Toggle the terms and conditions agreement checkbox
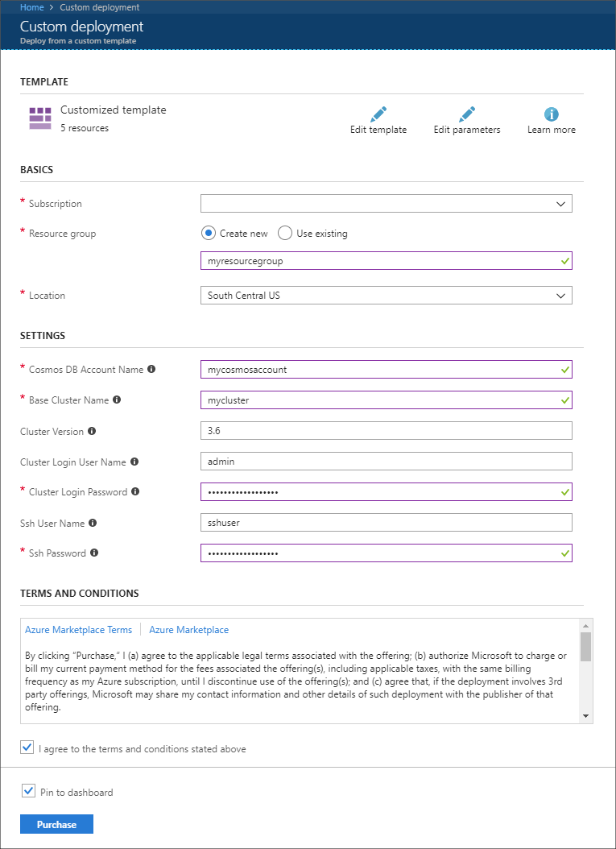 [28, 748]
